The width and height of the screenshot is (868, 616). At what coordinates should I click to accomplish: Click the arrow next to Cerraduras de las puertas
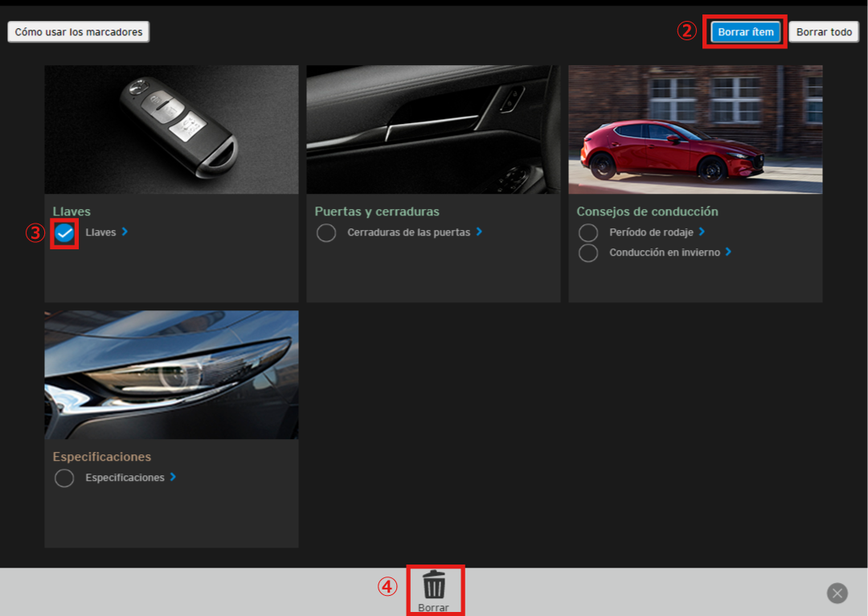tap(479, 232)
